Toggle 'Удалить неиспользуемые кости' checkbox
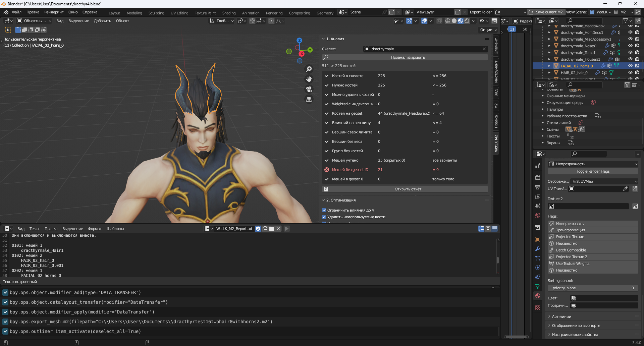Image resolution: width=644 pixels, height=346 pixels. point(324,217)
